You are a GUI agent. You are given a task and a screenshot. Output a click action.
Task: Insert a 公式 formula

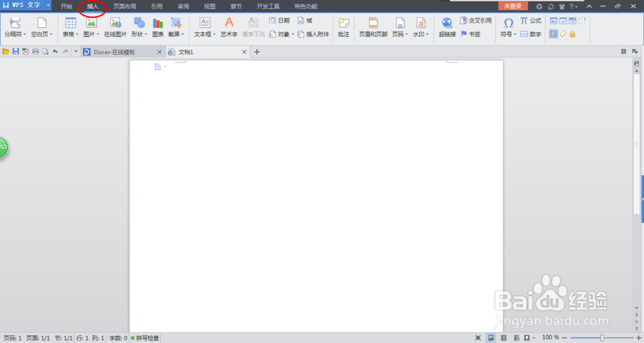point(531,21)
